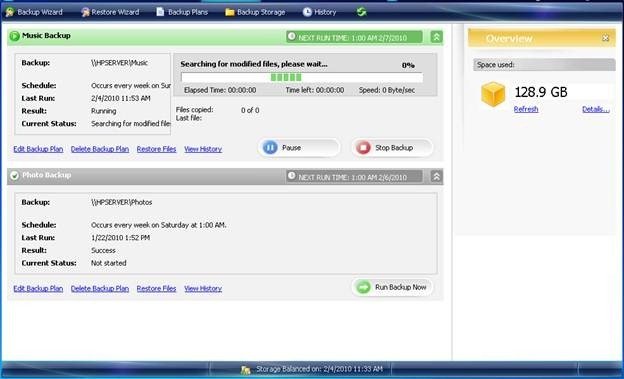Open storage Details link
Image resolution: width=624 pixels, height=379 pixels.
(x=596, y=109)
